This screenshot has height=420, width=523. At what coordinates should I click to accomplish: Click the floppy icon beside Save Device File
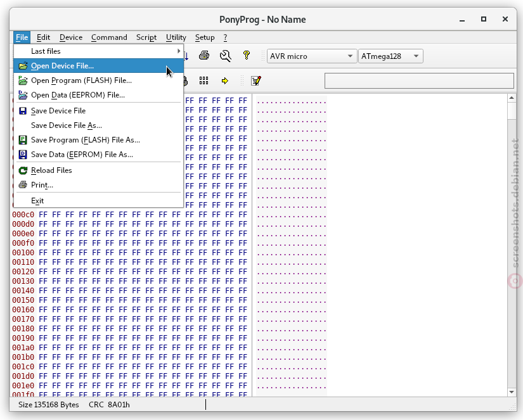point(23,111)
